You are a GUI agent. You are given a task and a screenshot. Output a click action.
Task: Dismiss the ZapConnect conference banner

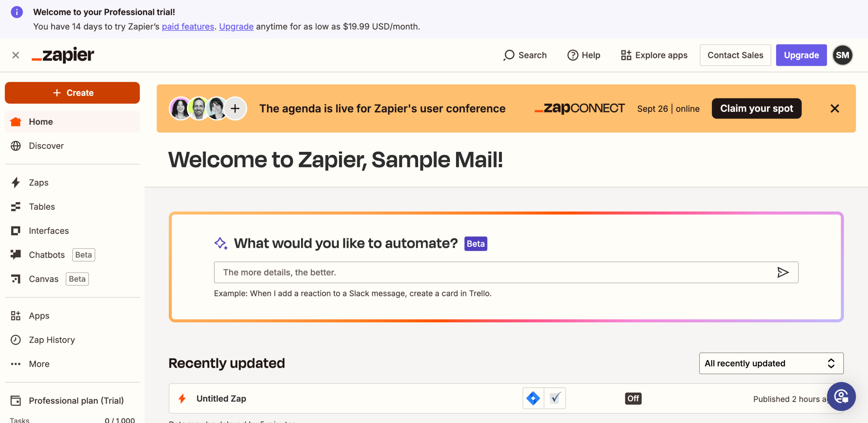pyautogui.click(x=834, y=108)
